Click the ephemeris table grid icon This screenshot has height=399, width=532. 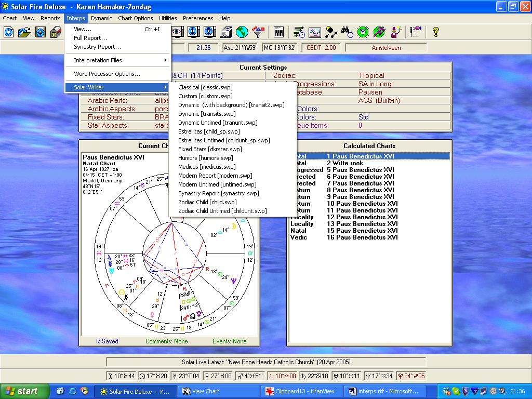click(279, 32)
